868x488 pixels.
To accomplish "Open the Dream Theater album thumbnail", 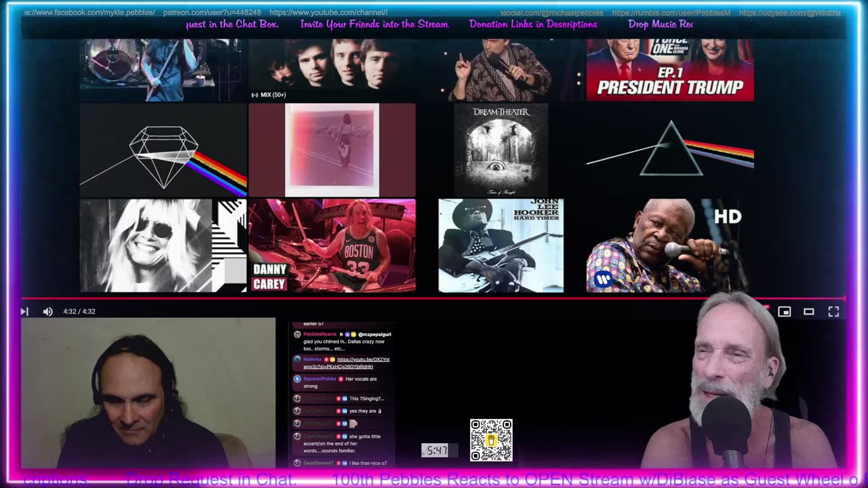I will [500, 150].
